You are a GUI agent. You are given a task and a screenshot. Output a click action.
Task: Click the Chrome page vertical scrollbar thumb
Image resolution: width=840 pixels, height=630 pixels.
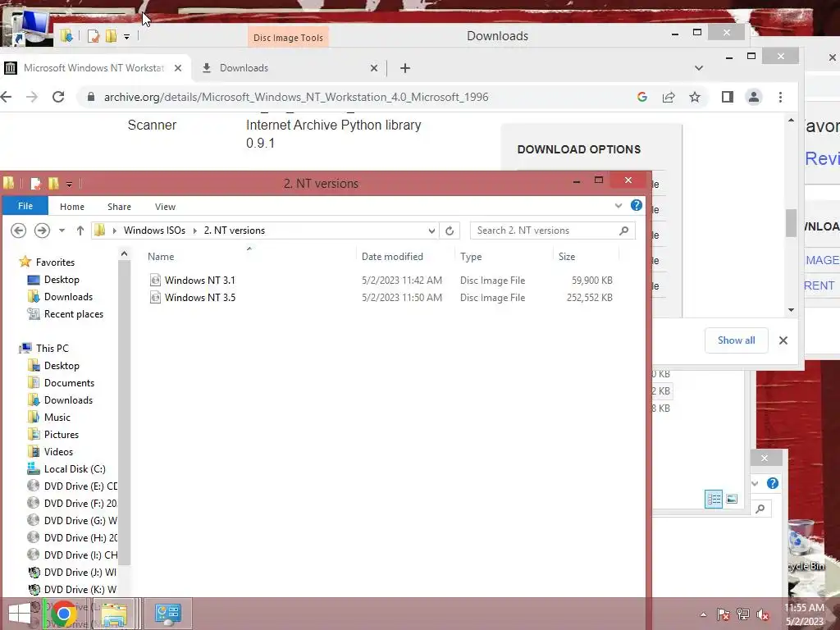(x=792, y=222)
